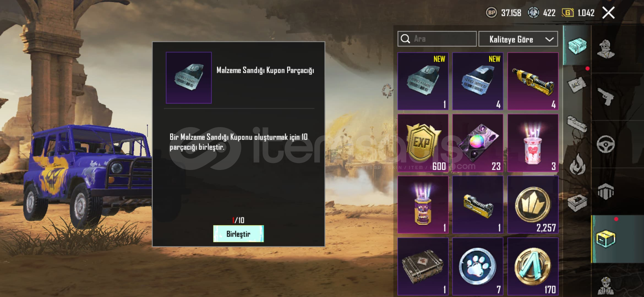
Task: Select the crown coin with 2,257
Action: (533, 205)
